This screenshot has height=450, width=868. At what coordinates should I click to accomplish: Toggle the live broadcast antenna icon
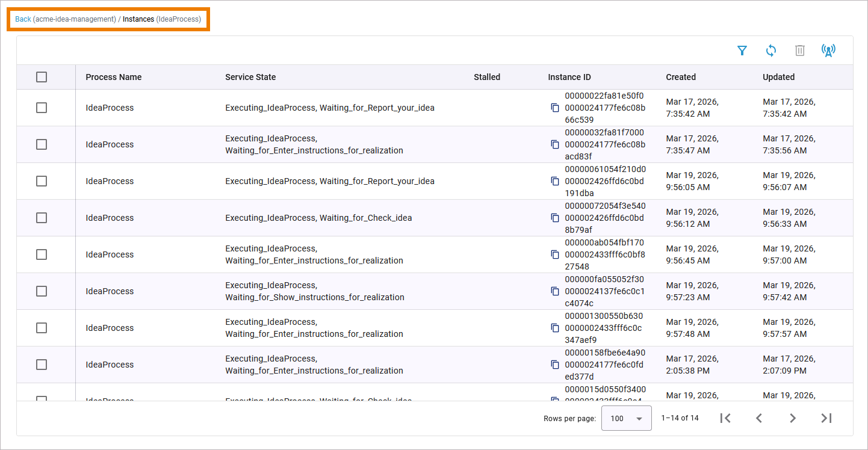click(x=829, y=51)
